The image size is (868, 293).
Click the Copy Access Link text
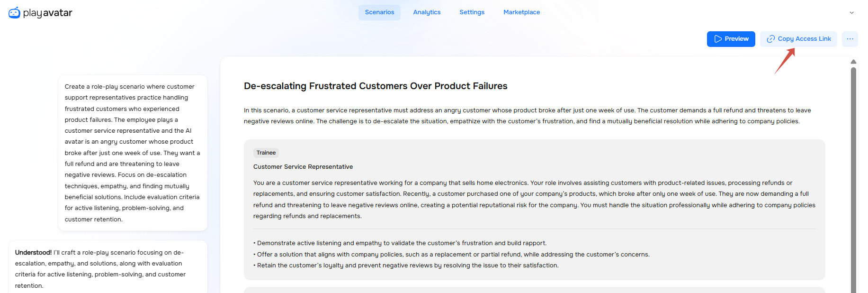[x=804, y=39]
